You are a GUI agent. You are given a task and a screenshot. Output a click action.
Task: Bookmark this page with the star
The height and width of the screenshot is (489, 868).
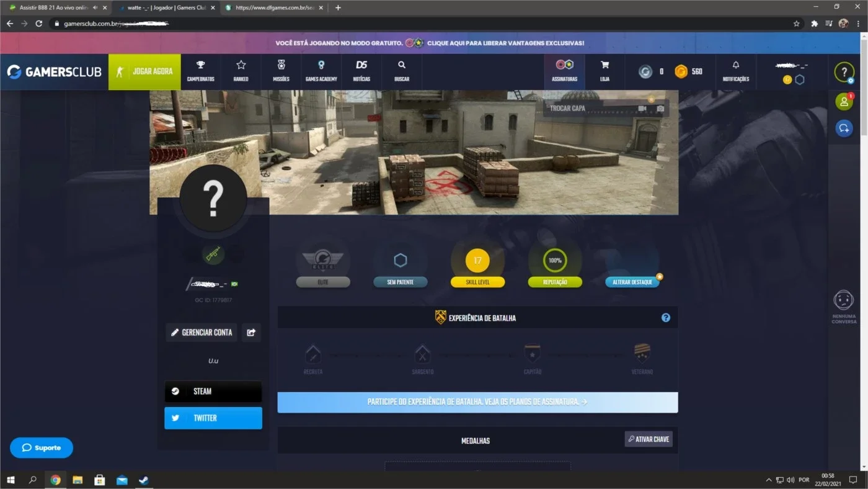(797, 24)
